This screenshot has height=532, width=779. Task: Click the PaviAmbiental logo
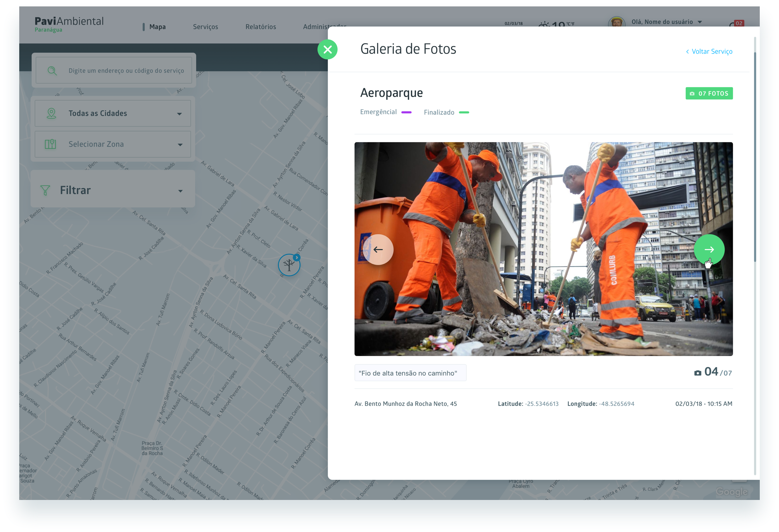tap(69, 21)
